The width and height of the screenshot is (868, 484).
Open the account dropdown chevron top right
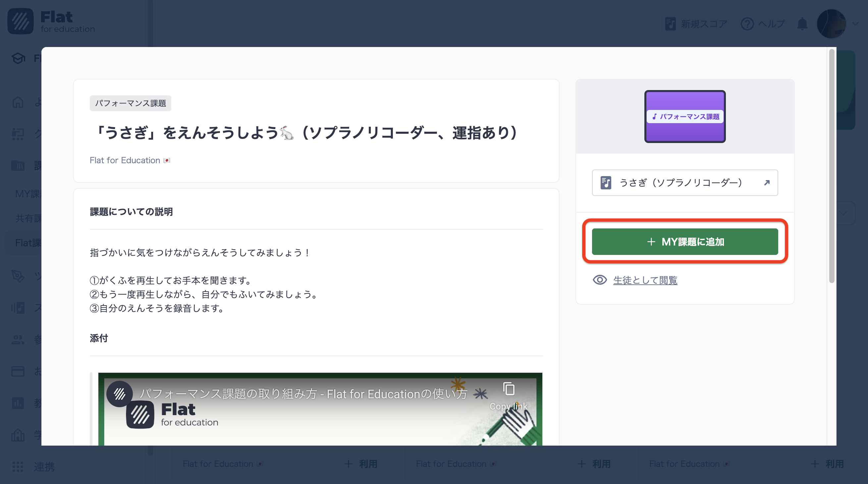coord(855,24)
